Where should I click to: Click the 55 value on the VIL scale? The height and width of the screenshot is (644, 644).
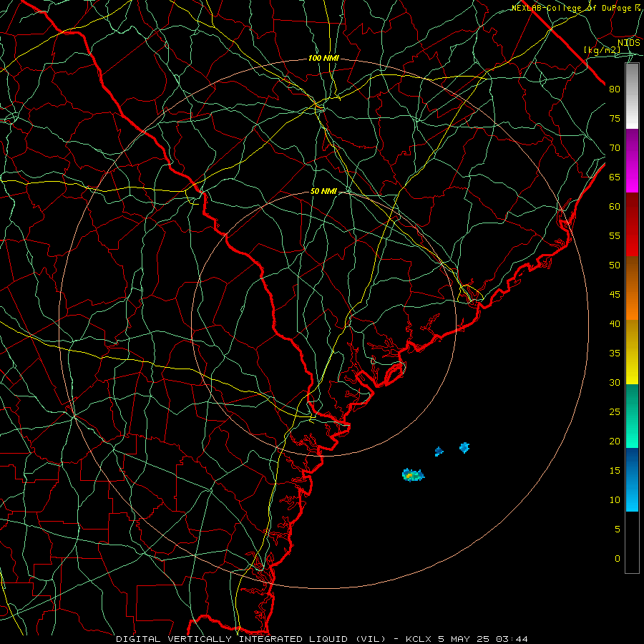[615, 236]
